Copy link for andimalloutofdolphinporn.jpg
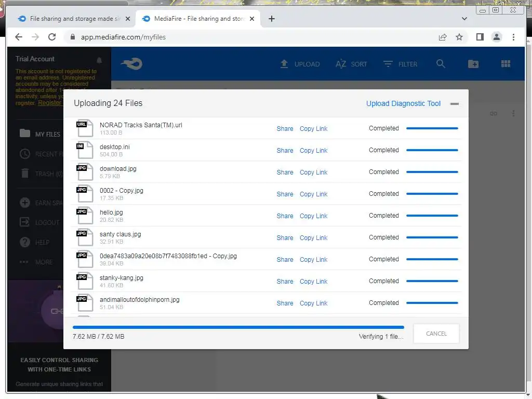Screen dimensions: 532x399 313,303
